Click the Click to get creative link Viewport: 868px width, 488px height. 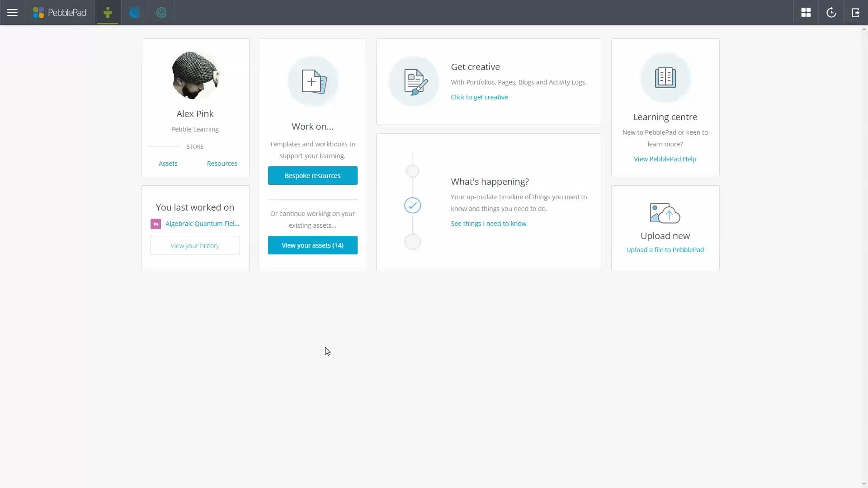[x=479, y=97]
